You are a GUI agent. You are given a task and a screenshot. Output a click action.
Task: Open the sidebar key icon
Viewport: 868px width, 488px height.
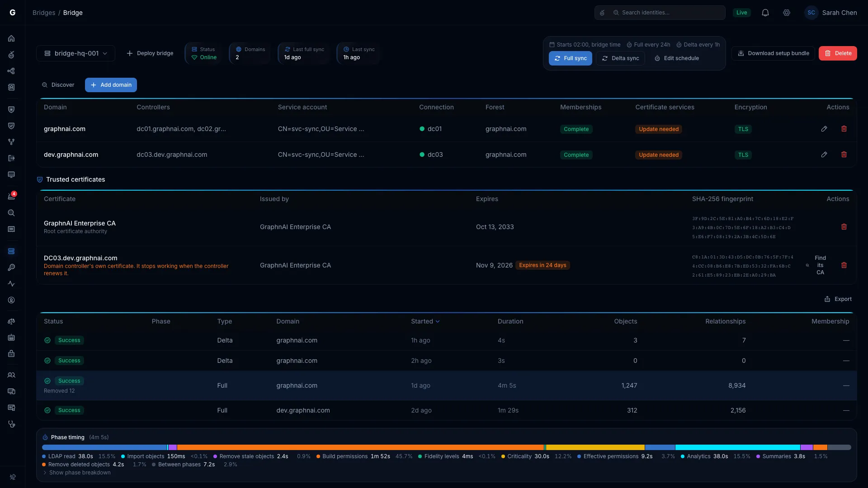(x=11, y=267)
